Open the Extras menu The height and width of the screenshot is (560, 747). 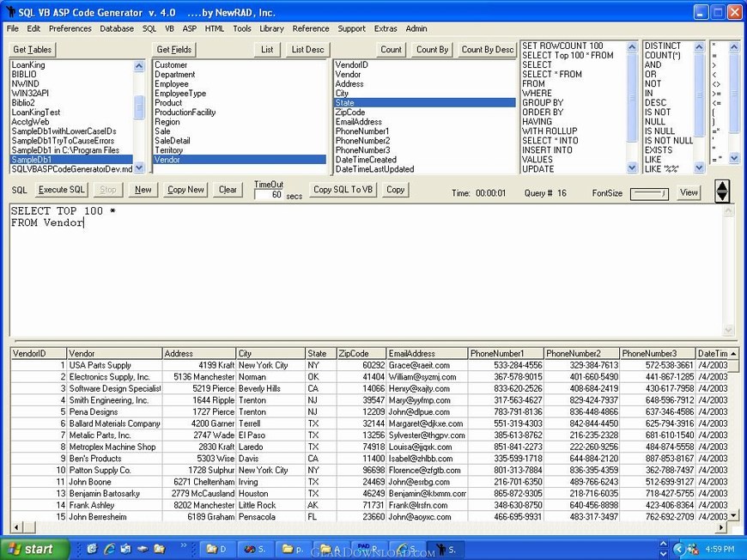(386, 28)
